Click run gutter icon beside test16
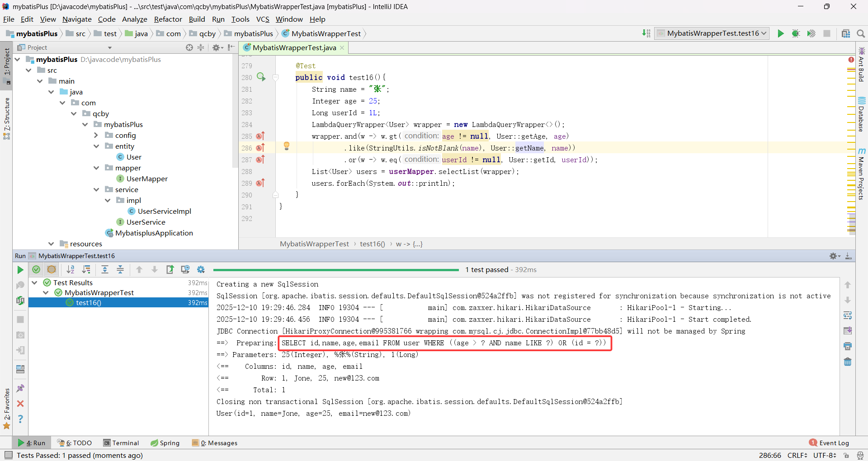Viewport: 868px width, 461px height. [x=261, y=77]
